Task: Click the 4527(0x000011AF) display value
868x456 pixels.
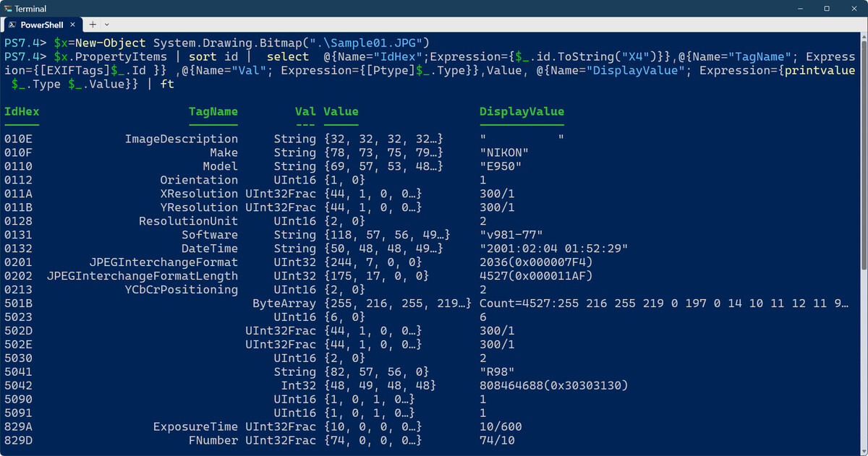Action: click(x=536, y=276)
